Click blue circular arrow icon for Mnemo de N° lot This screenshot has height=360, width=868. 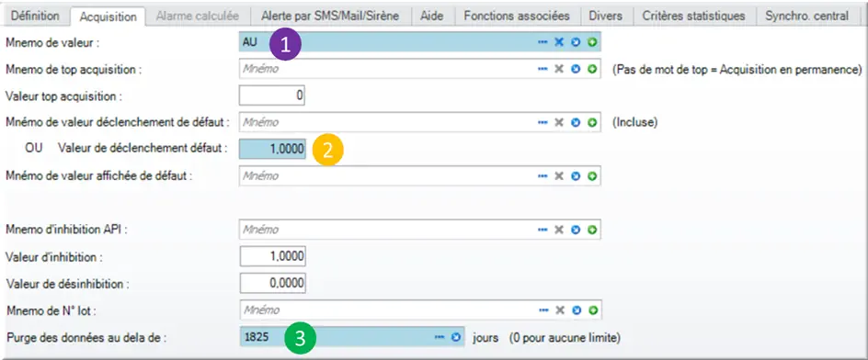(x=576, y=310)
